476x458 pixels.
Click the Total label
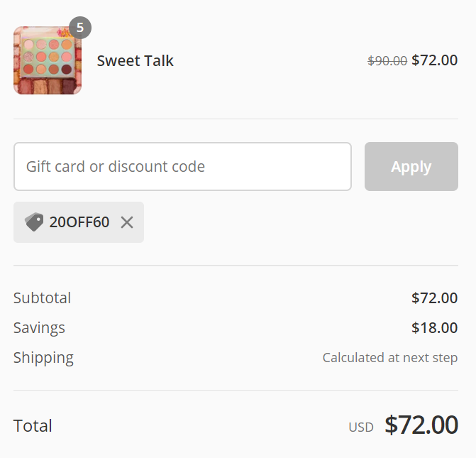pos(33,425)
